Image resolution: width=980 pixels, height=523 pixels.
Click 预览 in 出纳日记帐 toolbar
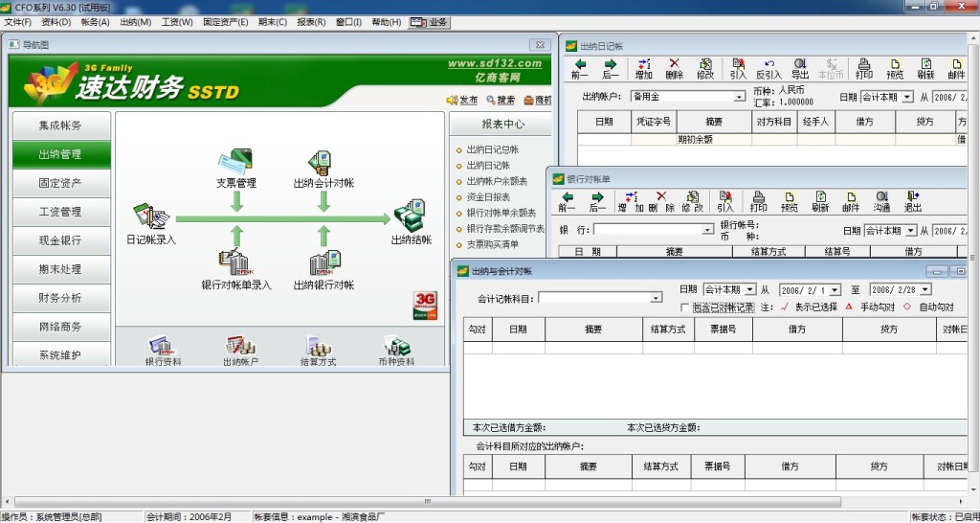(895, 69)
